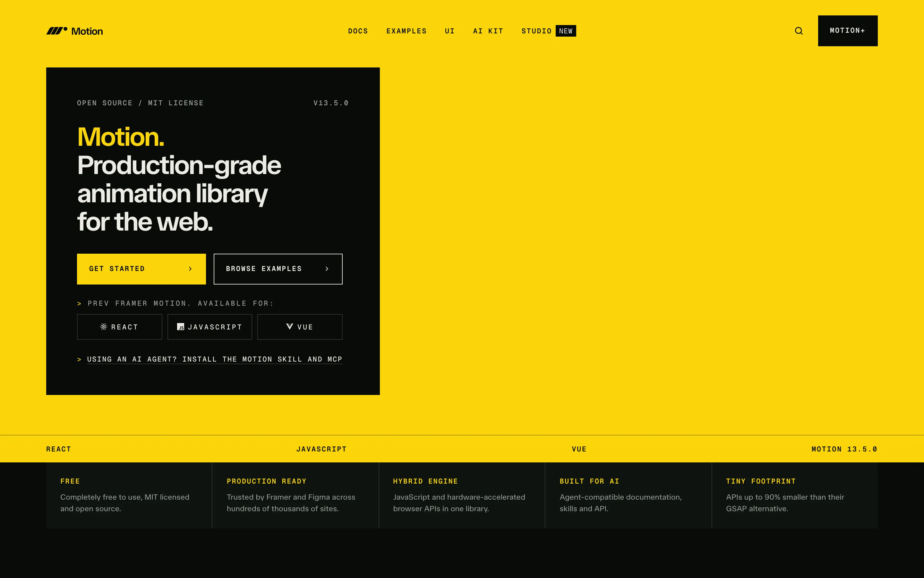Select the React framework button
Image resolution: width=924 pixels, height=578 pixels.
[x=119, y=327]
